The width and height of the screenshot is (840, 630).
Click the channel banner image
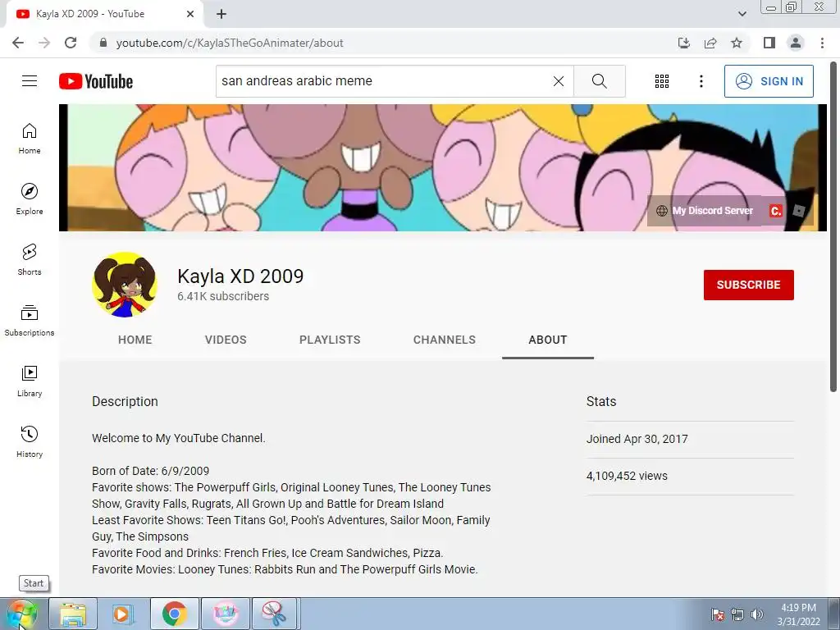442,167
